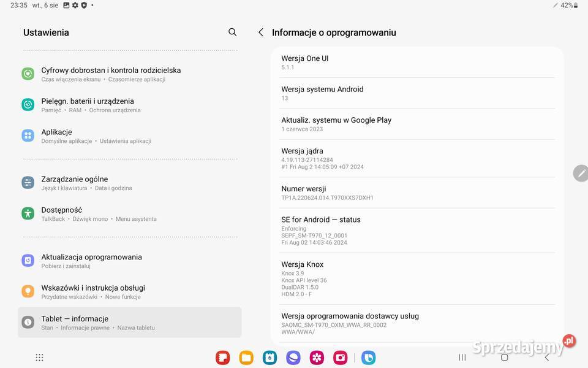Tap Wersja oprogramowania dostawcy usług row

click(x=417, y=323)
